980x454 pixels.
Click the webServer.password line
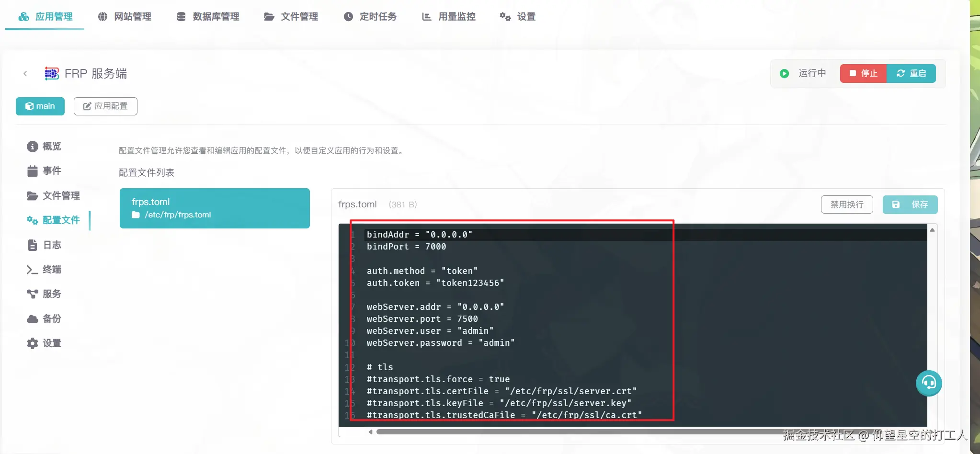pyautogui.click(x=441, y=343)
